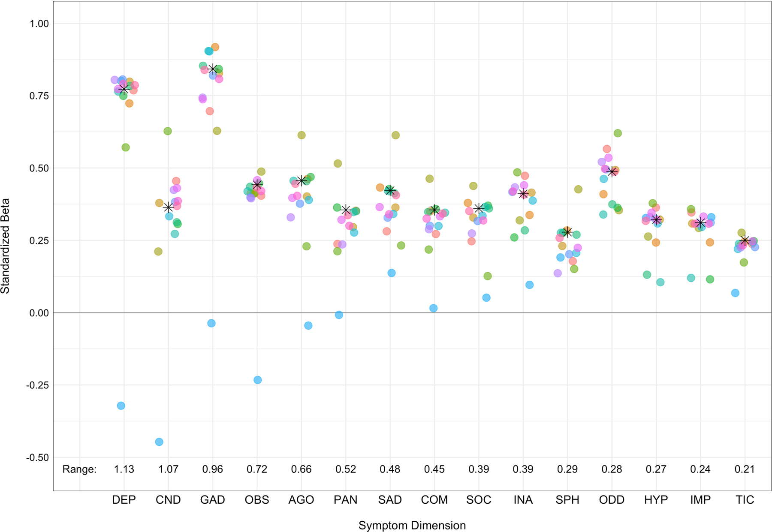Screen dimensions: 772x532
Task: Click the asterisk marker in ODD column
Action: tap(612, 171)
